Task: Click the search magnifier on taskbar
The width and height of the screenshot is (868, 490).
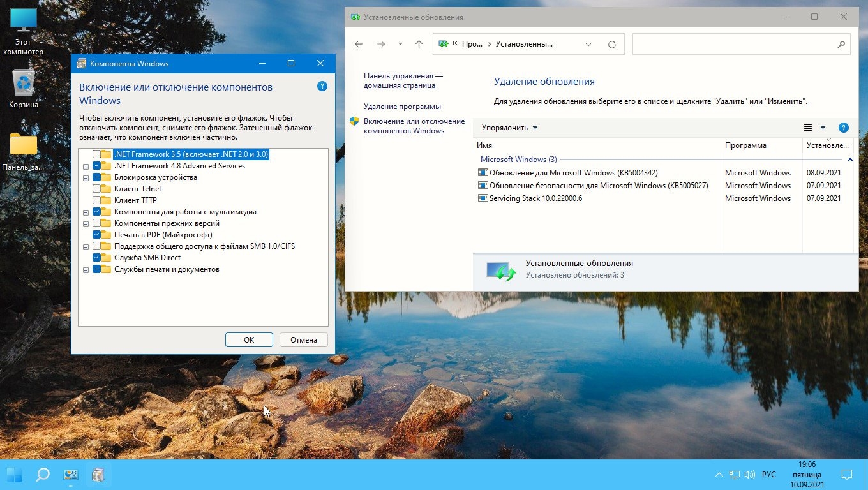Action: coord(43,475)
